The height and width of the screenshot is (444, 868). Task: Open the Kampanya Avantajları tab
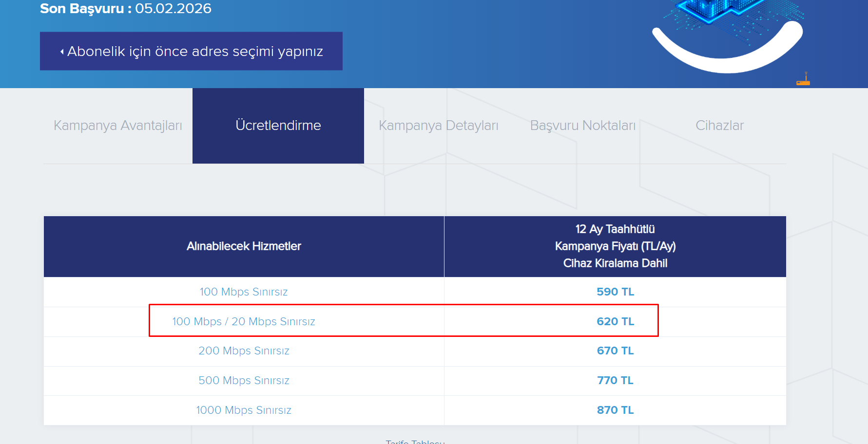pyautogui.click(x=118, y=126)
